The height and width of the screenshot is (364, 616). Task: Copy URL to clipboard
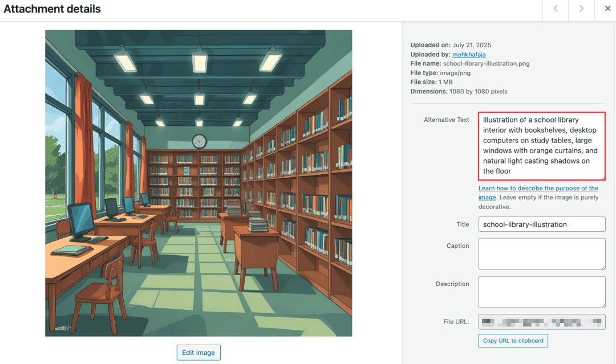[x=513, y=341]
